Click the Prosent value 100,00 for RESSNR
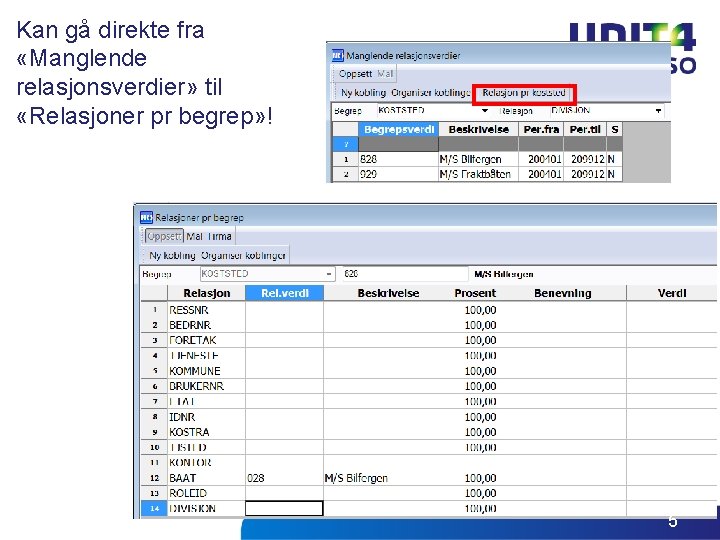Image resolution: width=720 pixels, height=540 pixels. (x=480, y=310)
